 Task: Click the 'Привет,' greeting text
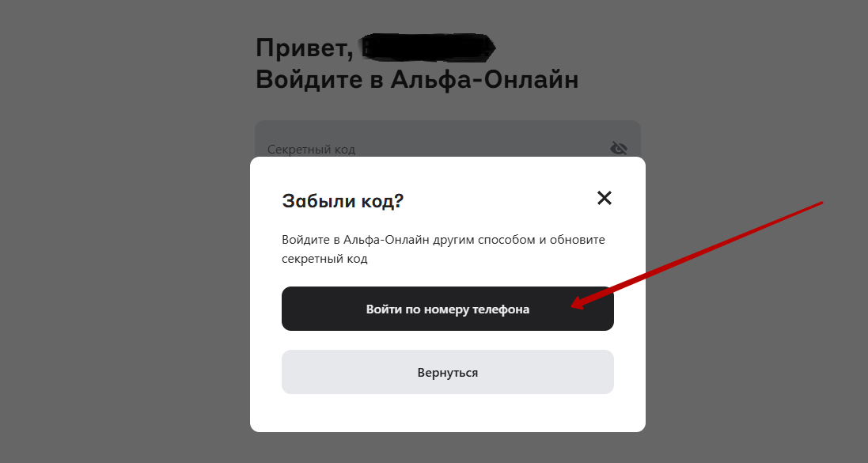point(305,48)
